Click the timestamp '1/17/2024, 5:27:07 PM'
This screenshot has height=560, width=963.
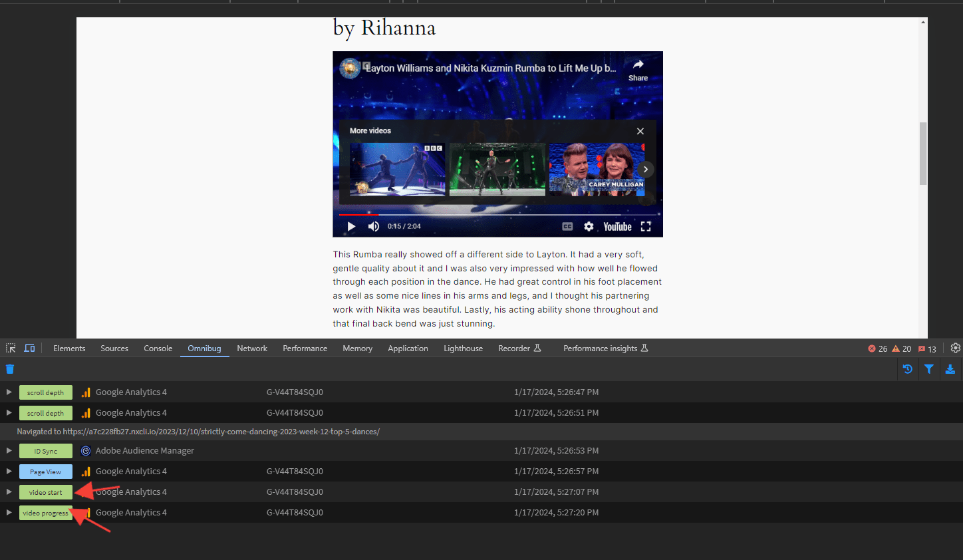pos(556,492)
